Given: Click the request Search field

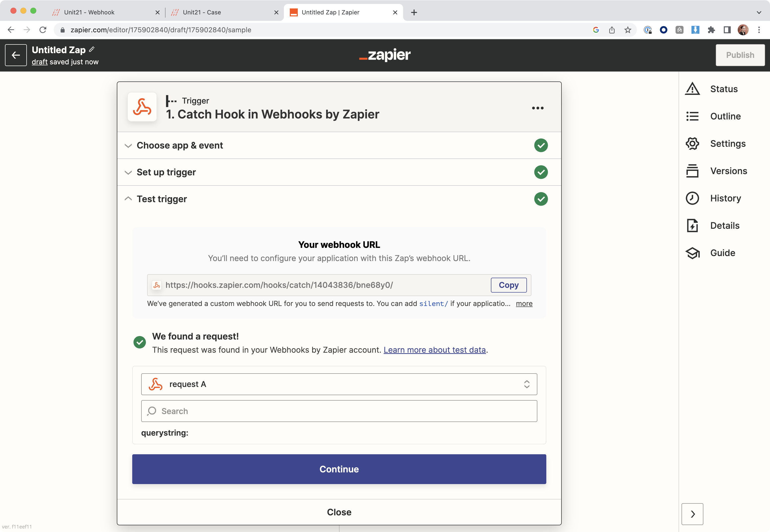Looking at the screenshot, I should pos(339,411).
